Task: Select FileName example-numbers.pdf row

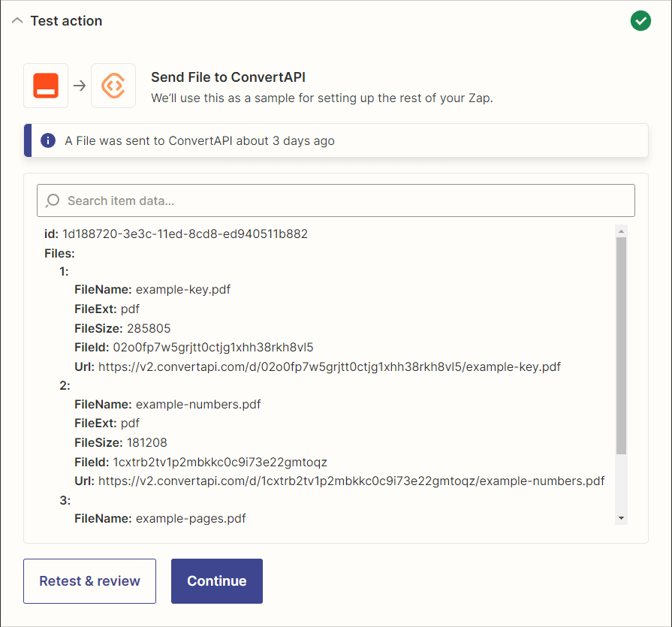Action: pyautogui.click(x=167, y=405)
